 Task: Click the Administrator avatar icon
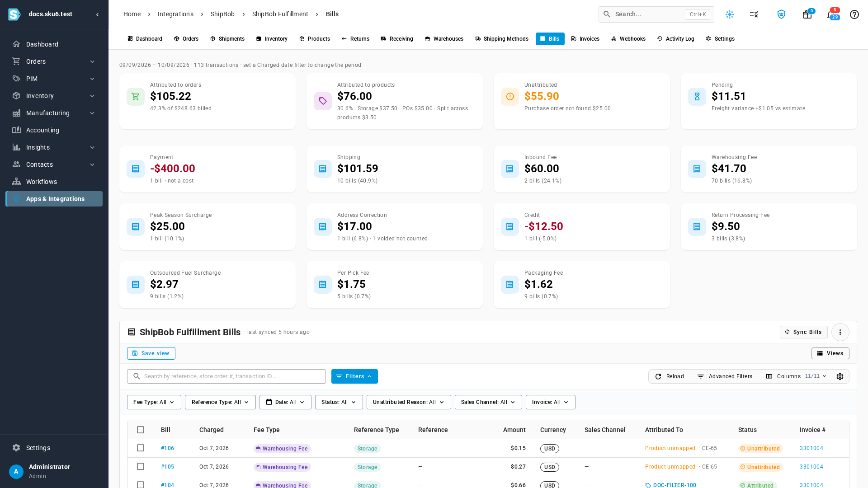tap(16, 471)
